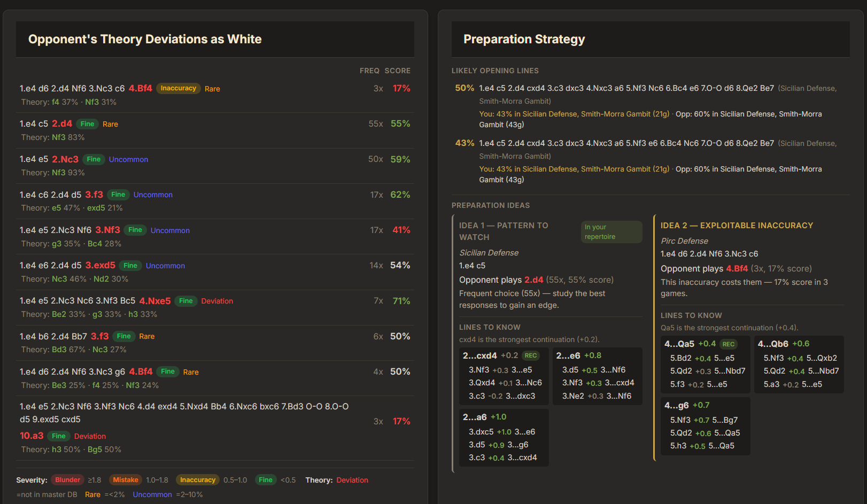Screen dimensions: 867x504
Task: Toggle the Rare tag next to 2.d4
Action: pyautogui.click(x=110, y=123)
